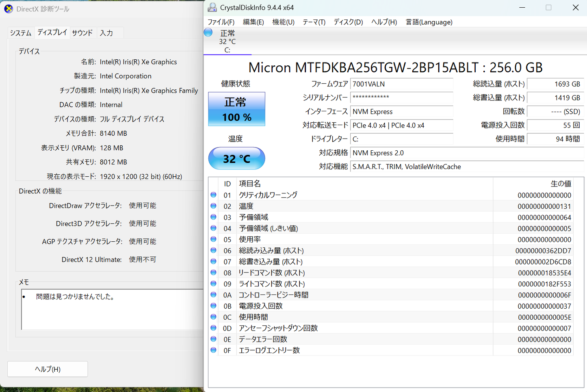This screenshot has width=587, height=392.
Task: Click the DirectX diagnostic tool title icon
Action: tap(9, 9)
